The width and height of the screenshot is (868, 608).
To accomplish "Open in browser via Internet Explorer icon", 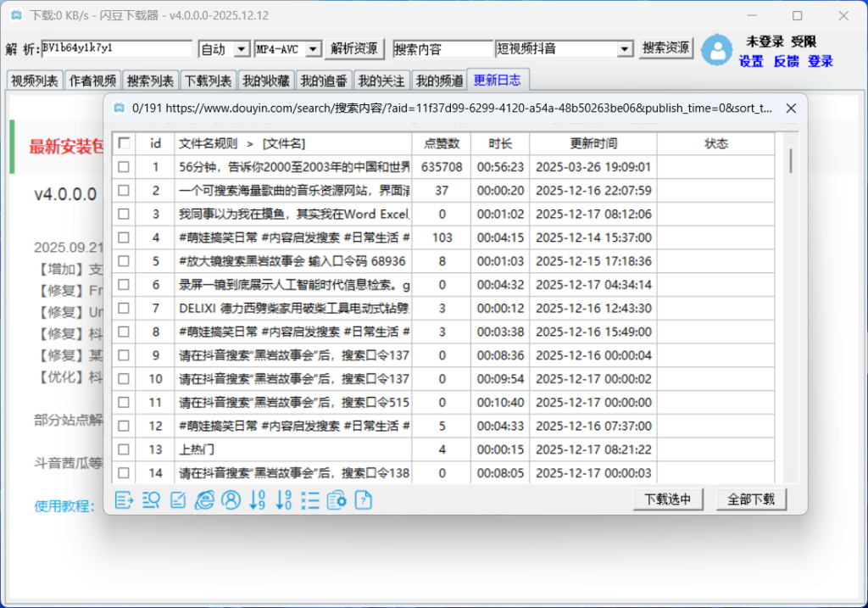I will click(x=204, y=500).
